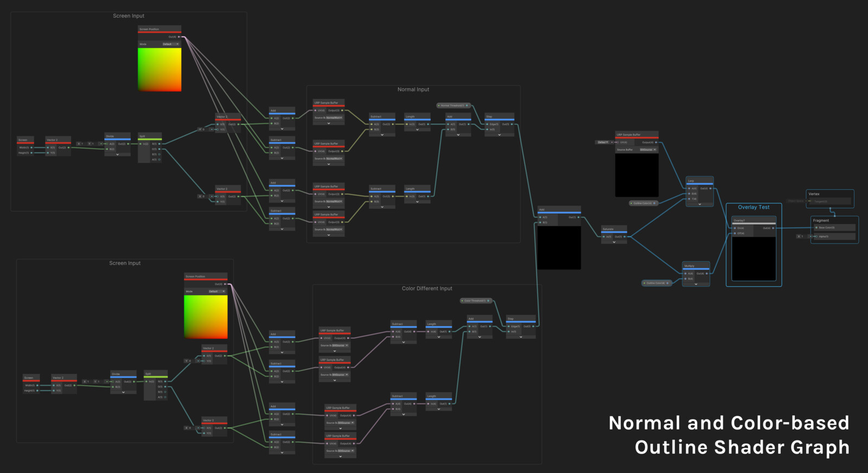
Task: Click bottom Screen Input group title
Action: pos(125,263)
